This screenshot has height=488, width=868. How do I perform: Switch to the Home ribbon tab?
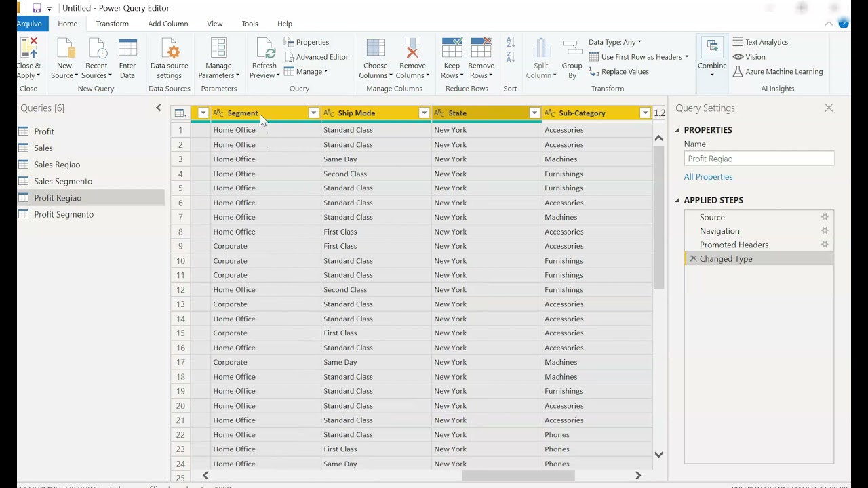(x=67, y=24)
